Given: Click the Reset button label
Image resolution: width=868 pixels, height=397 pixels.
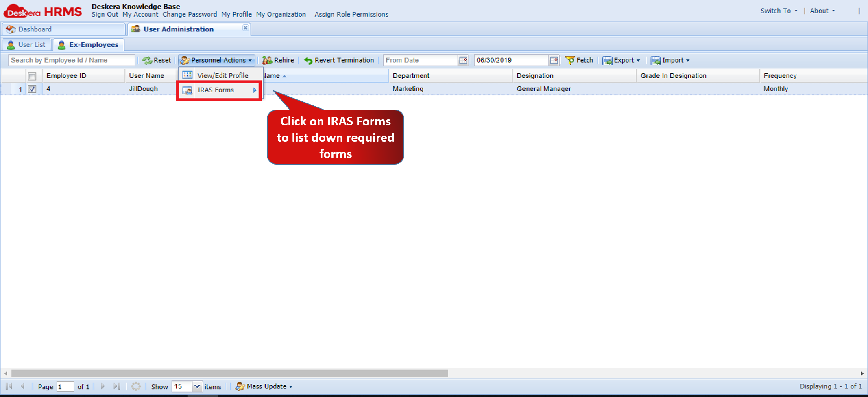Looking at the screenshot, I should click(162, 60).
